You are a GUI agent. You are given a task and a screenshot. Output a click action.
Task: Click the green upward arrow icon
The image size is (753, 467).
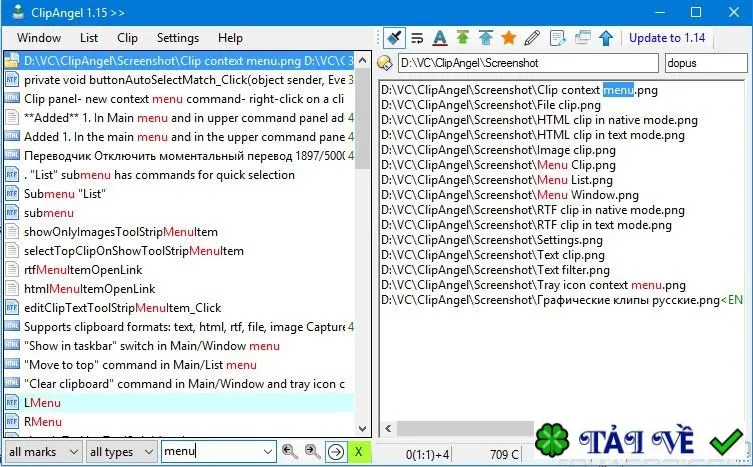click(x=463, y=37)
